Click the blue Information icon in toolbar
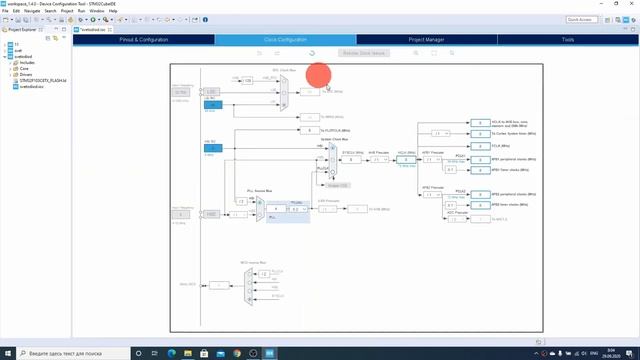The height and width of the screenshot is (360, 640). [x=205, y=20]
